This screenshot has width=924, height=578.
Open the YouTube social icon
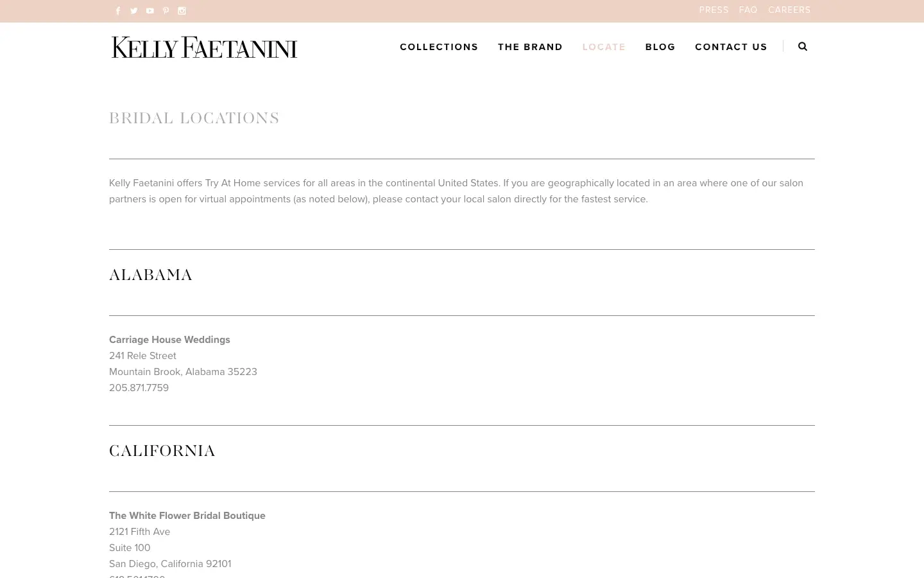click(150, 11)
